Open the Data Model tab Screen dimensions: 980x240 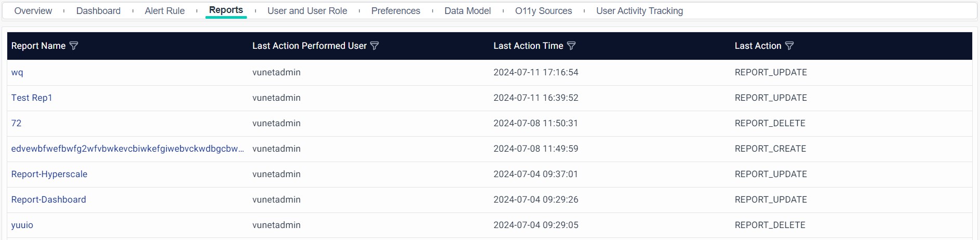pos(467,11)
